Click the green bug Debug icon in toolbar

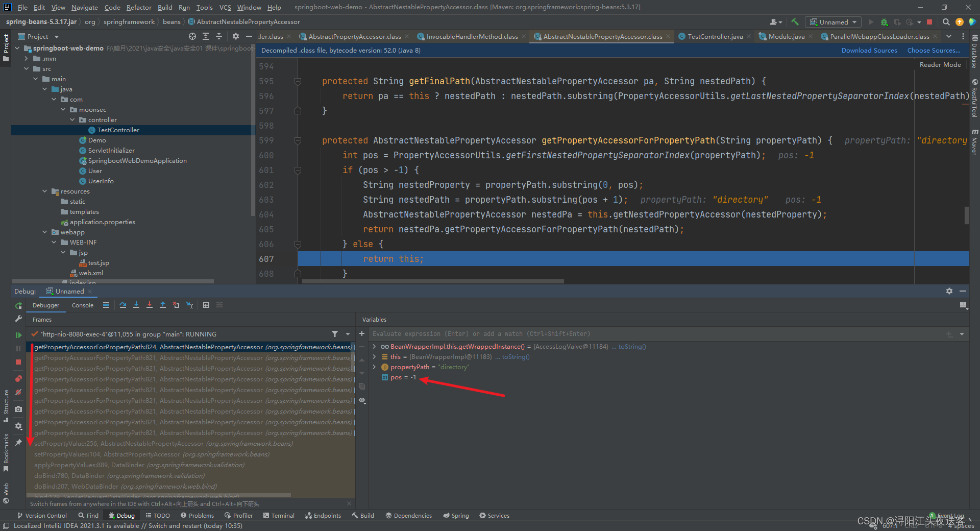(885, 22)
